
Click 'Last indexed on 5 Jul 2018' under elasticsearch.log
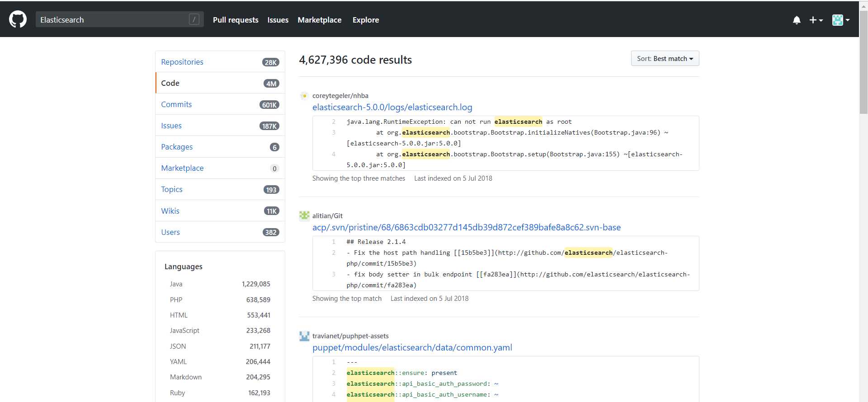(x=453, y=178)
